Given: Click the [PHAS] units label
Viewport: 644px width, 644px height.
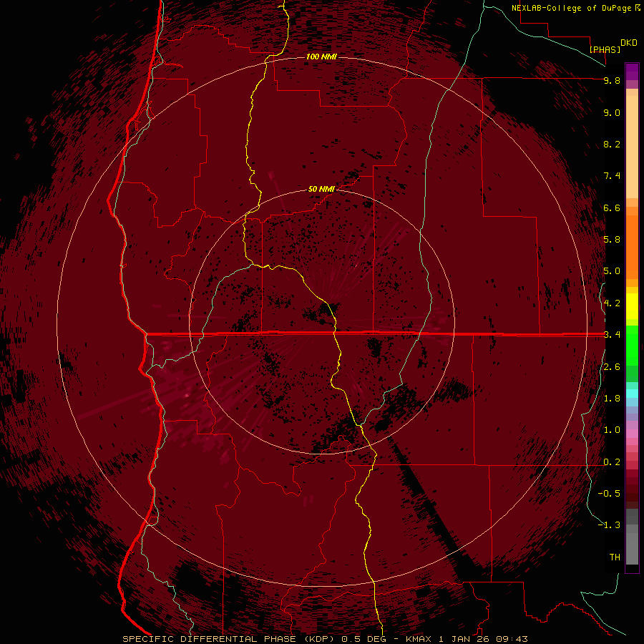Looking at the screenshot, I should coord(605,49).
